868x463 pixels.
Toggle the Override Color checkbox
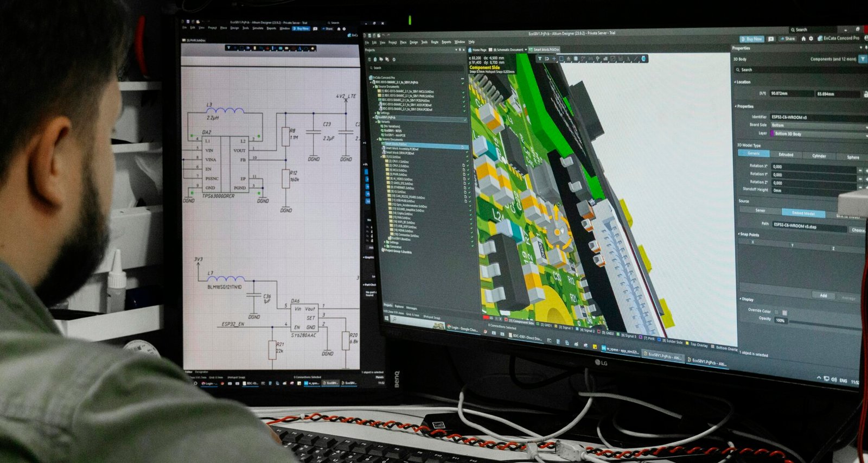777,312
